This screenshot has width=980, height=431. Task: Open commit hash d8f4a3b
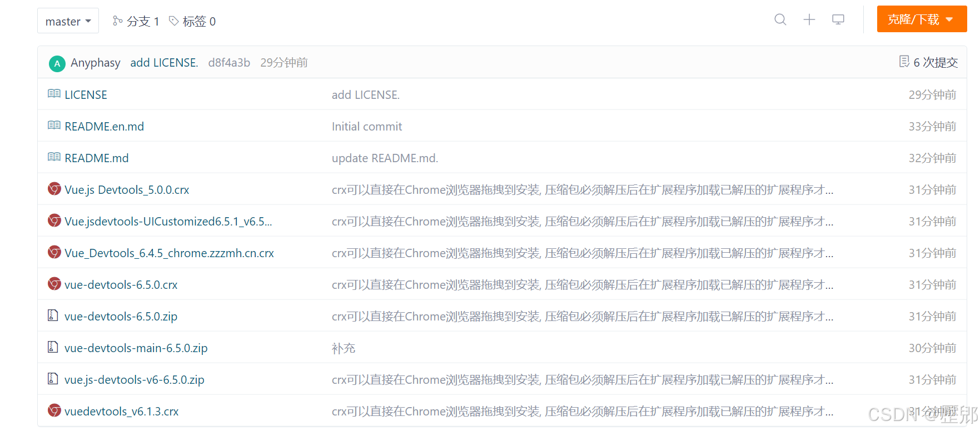pyautogui.click(x=229, y=63)
